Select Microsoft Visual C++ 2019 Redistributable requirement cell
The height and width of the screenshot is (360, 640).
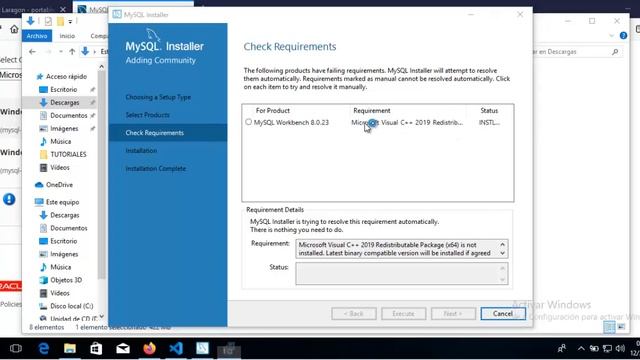[x=407, y=122]
